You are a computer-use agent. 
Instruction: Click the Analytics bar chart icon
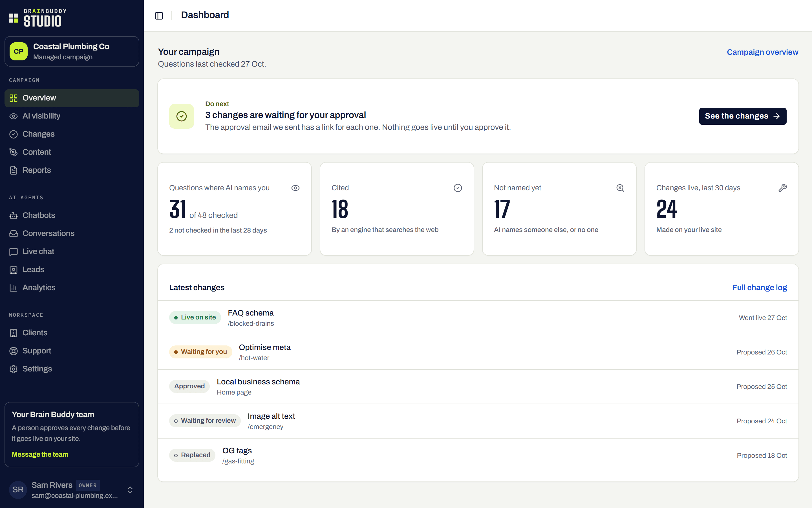(14, 288)
